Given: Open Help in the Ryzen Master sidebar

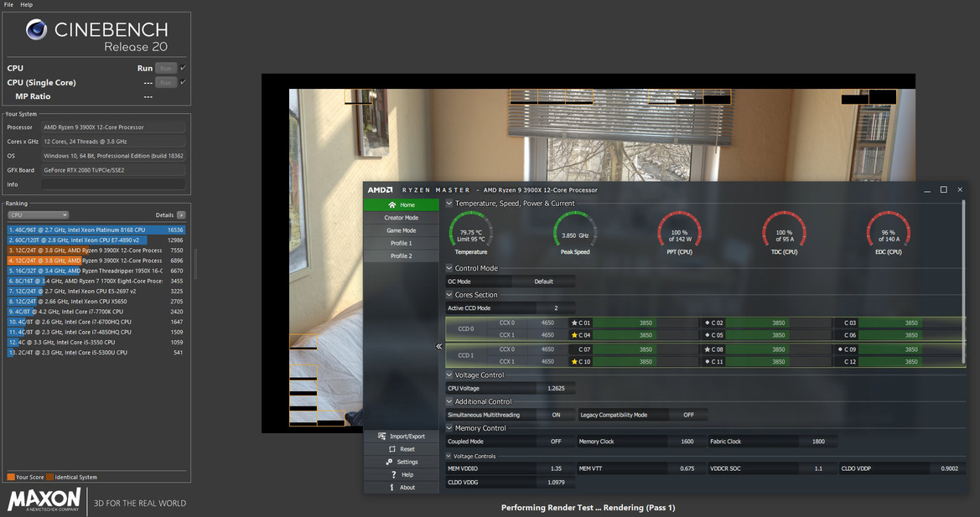Looking at the screenshot, I should (401, 474).
